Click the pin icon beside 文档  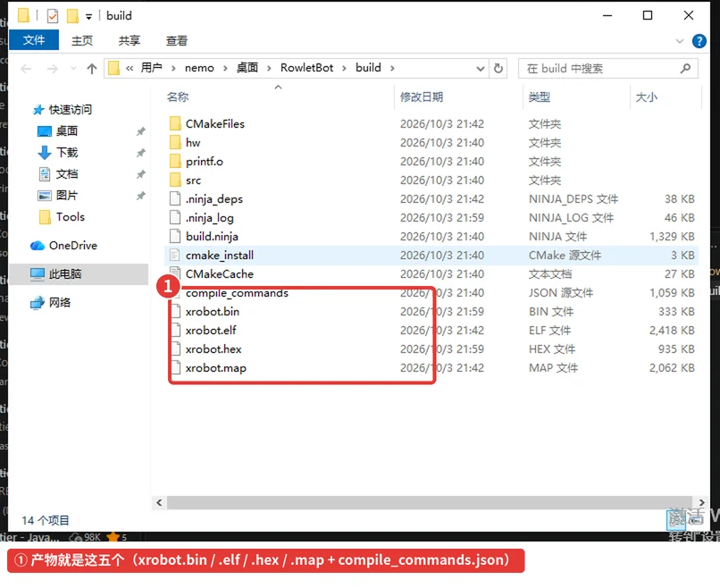click(x=140, y=174)
